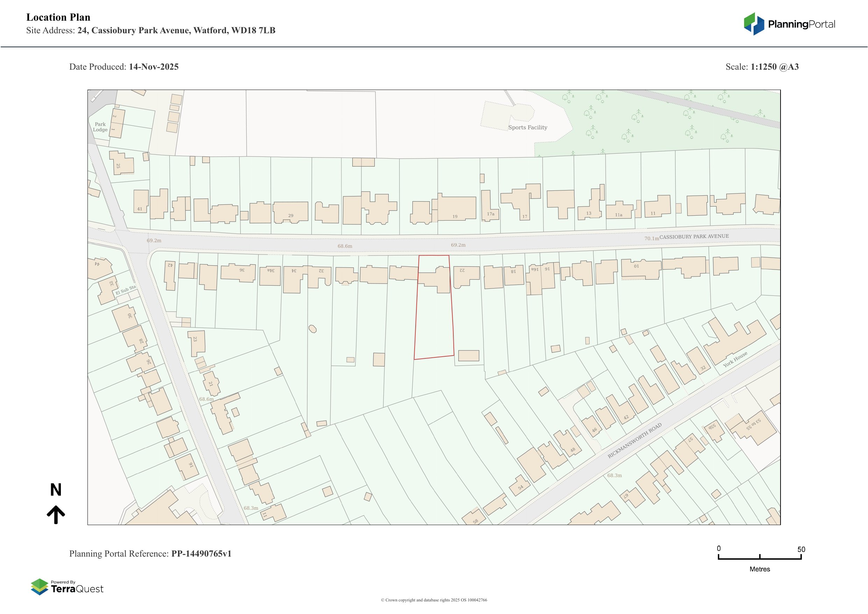Screen dimensions: 868x614
Task: Click the Sports Facility label
Action: [x=527, y=127]
